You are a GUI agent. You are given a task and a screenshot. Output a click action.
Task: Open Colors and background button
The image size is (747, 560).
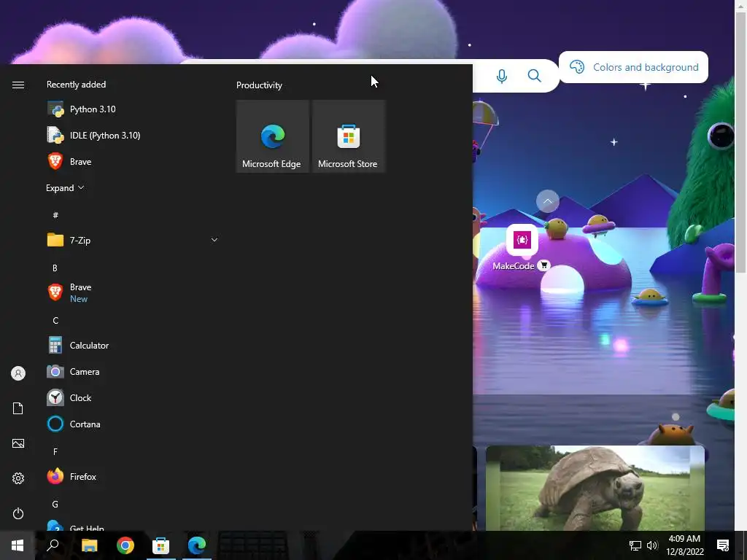coord(633,67)
